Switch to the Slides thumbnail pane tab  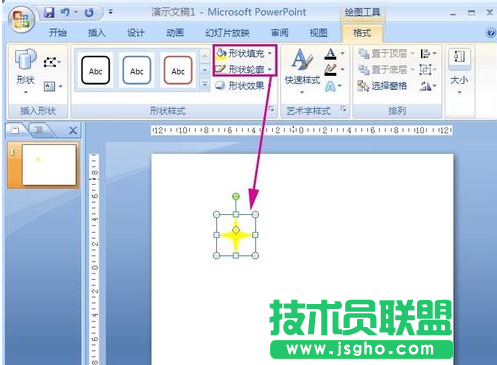(x=15, y=130)
